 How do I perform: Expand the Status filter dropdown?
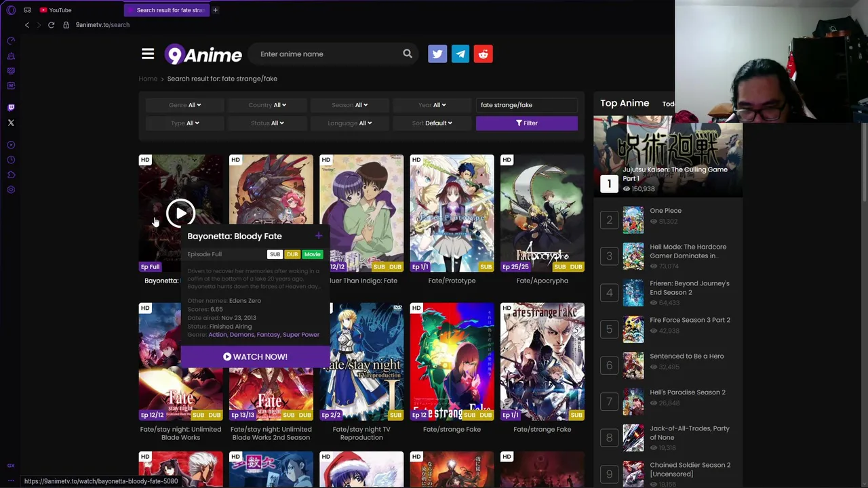coord(267,123)
